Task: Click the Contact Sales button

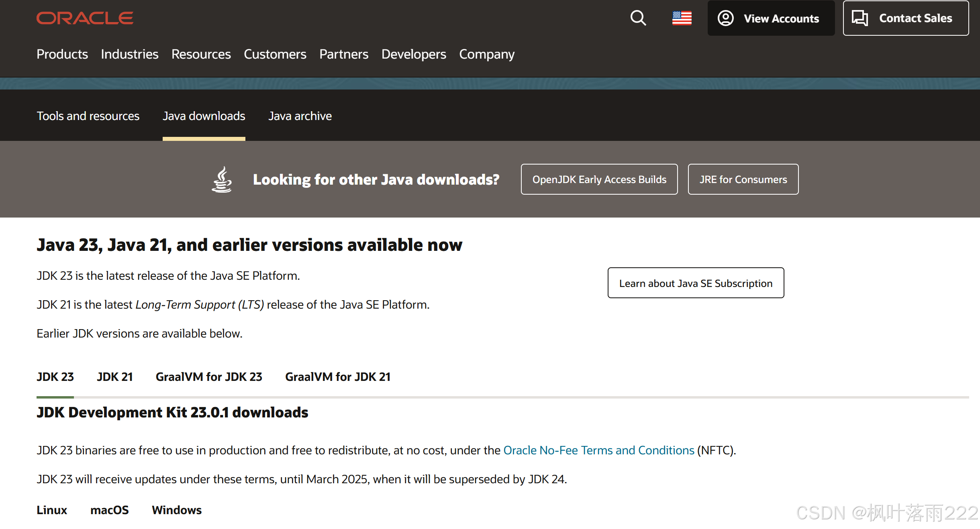Action: click(x=906, y=18)
